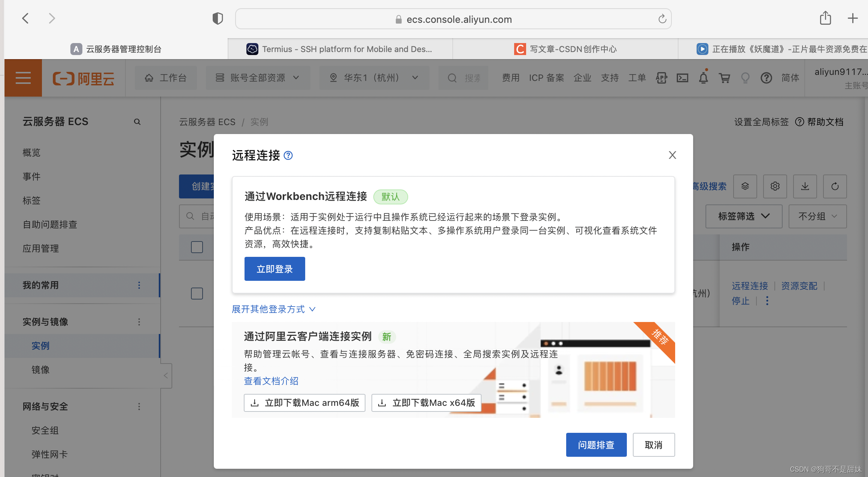The height and width of the screenshot is (477, 868).
Task: Open the instance list settings gear
Action: pyautogui.click(x=775, y=186)
